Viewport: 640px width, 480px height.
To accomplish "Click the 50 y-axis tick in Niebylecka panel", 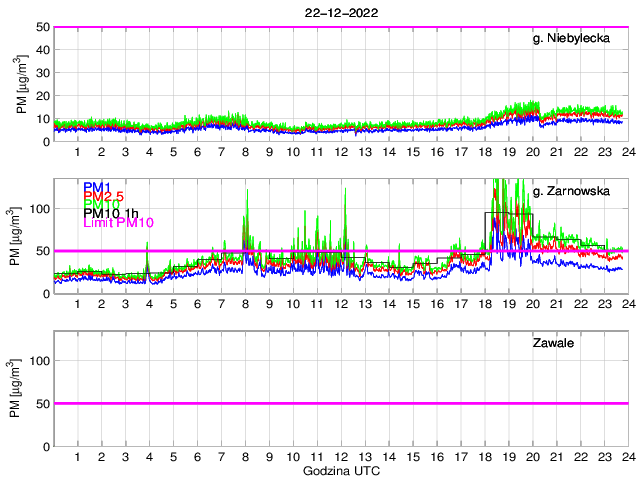I will (x=42, y=27).
